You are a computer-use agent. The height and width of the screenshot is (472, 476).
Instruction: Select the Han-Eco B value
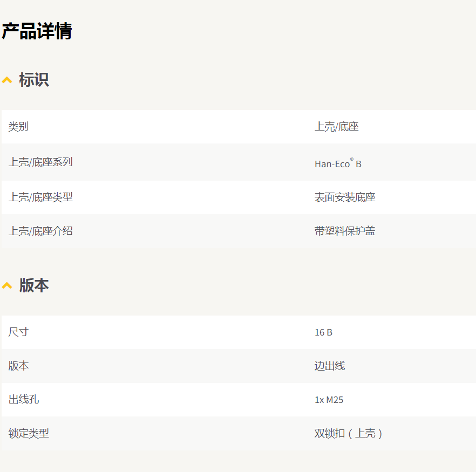point(338,163)
